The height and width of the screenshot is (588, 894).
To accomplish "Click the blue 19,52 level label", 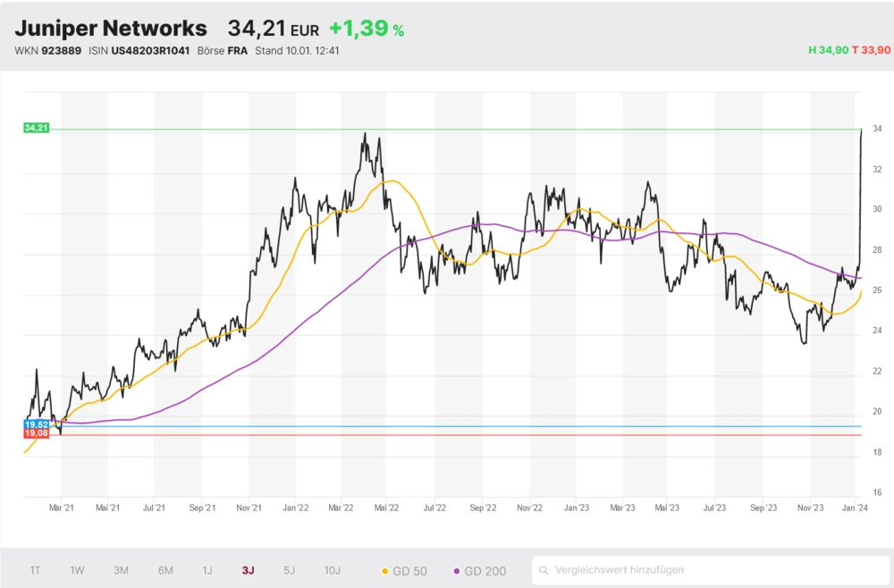I will 36,424.
